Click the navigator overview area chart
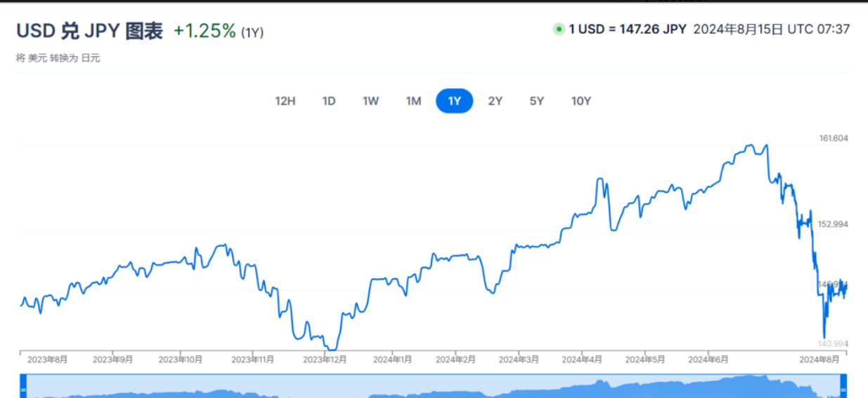The image size is (868, 398). click(433, 387)
